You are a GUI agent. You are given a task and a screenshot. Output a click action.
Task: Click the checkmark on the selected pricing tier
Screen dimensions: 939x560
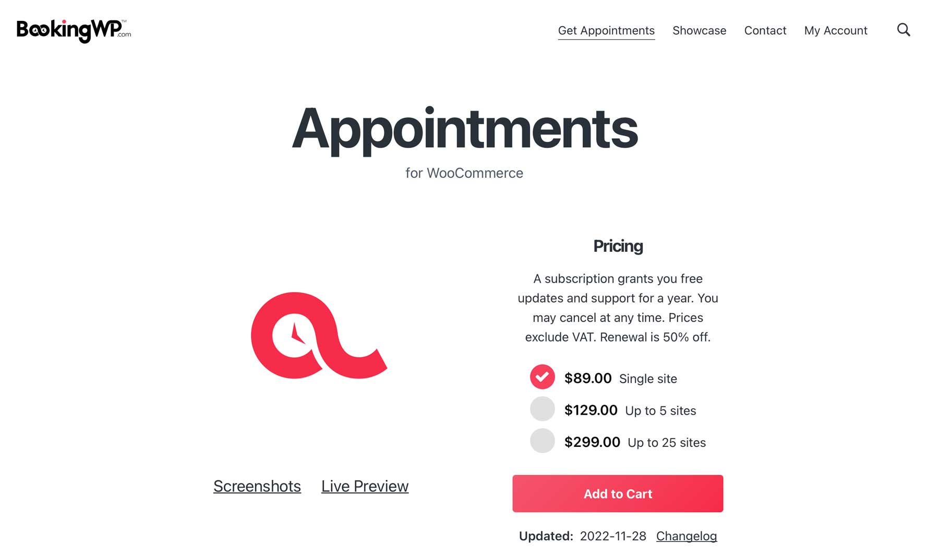[x=542, y=376]
